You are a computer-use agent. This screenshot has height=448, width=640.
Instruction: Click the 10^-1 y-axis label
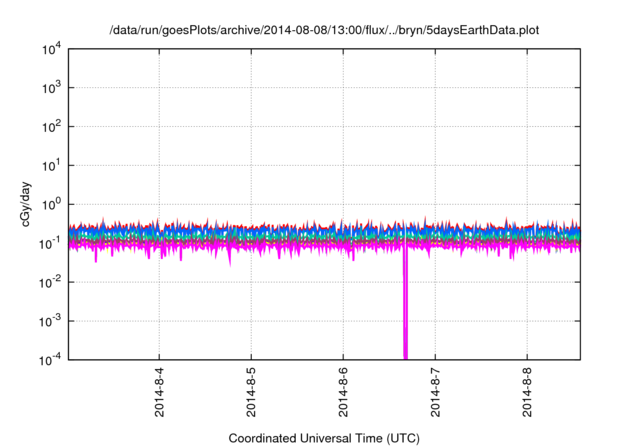[50, 244]
